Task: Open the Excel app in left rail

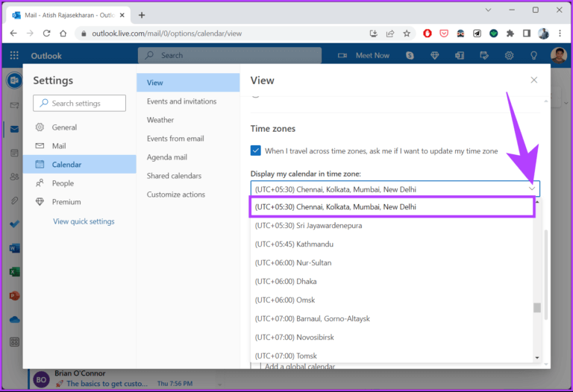Action: pos(14,272)
